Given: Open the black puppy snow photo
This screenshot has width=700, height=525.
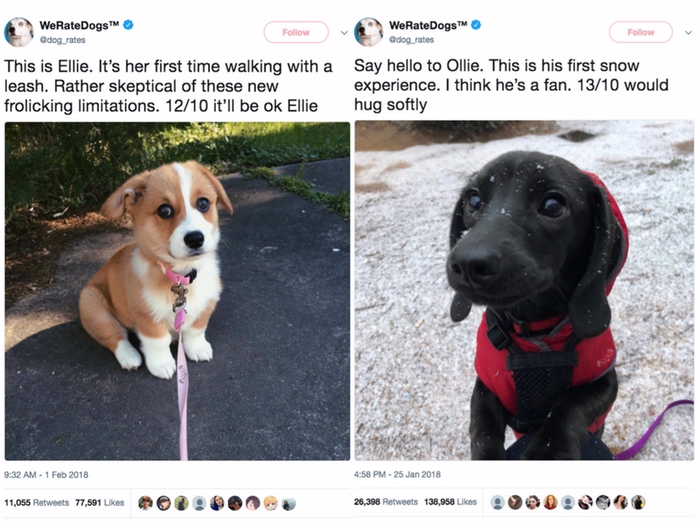Looking at the screenshot, I should 525,290.
